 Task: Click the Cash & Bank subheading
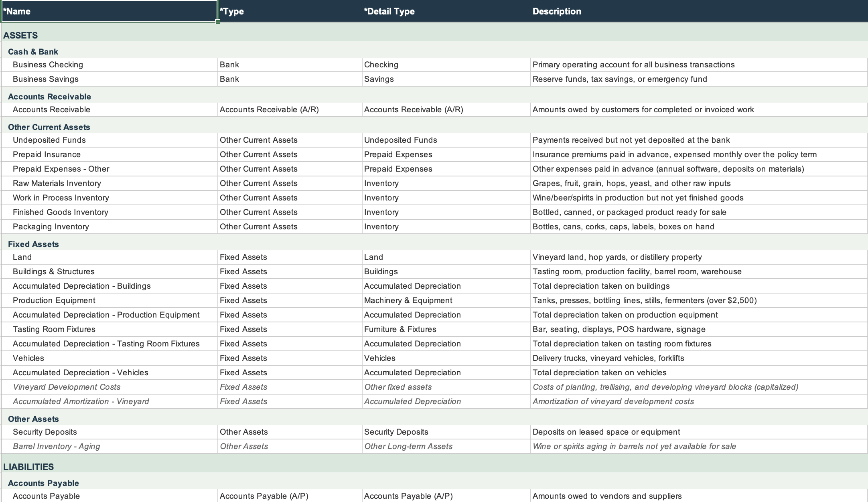click(33, 52)
